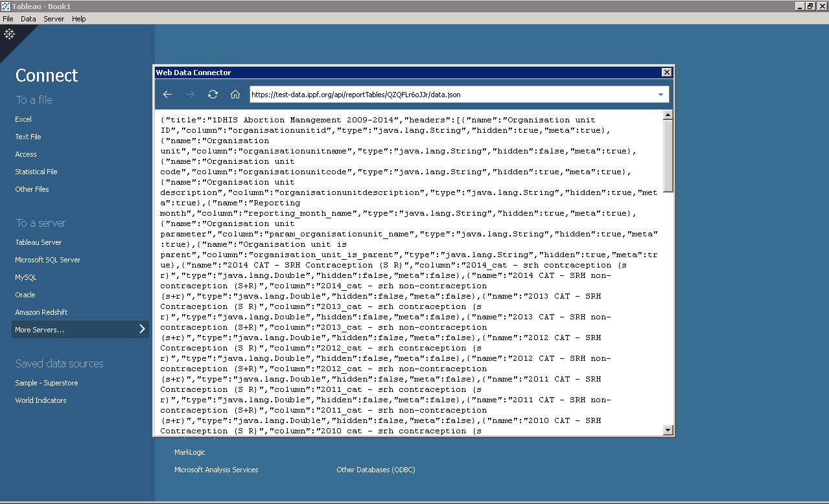Choose Microsoft Analysis Services connector
Viewport: 829px width, 504px height.
pyautogui.click(x=216, y=470)
